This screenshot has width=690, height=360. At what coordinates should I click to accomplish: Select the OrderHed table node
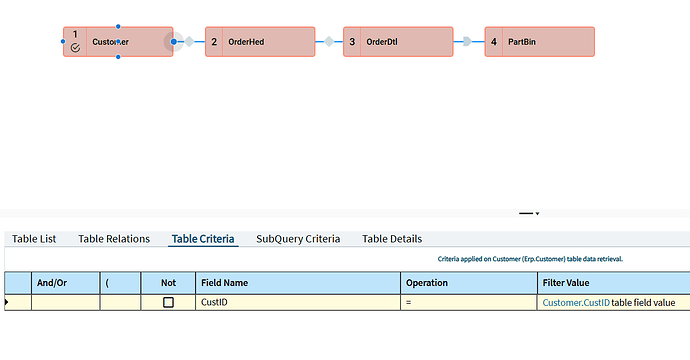point(260,42)
